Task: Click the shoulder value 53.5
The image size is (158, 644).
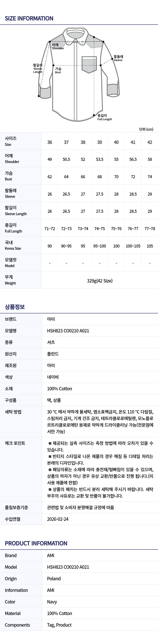Action: (x=100, y=159)
